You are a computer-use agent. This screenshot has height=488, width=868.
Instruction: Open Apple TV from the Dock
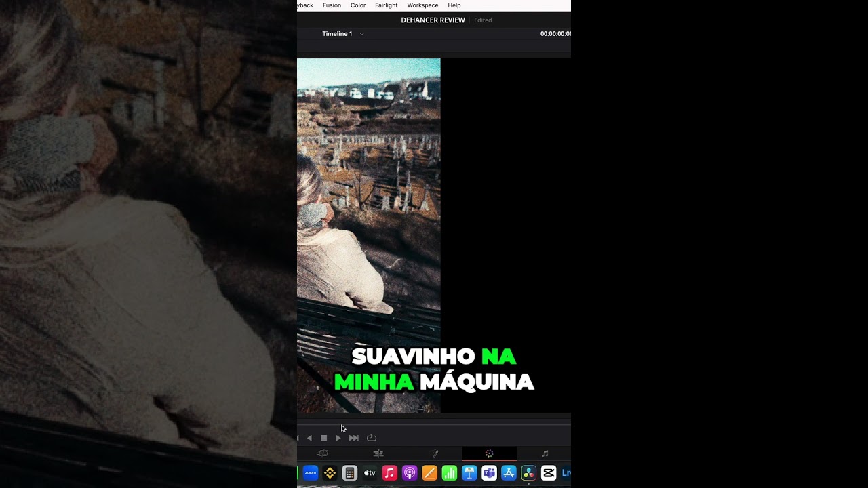coord(370,473)
